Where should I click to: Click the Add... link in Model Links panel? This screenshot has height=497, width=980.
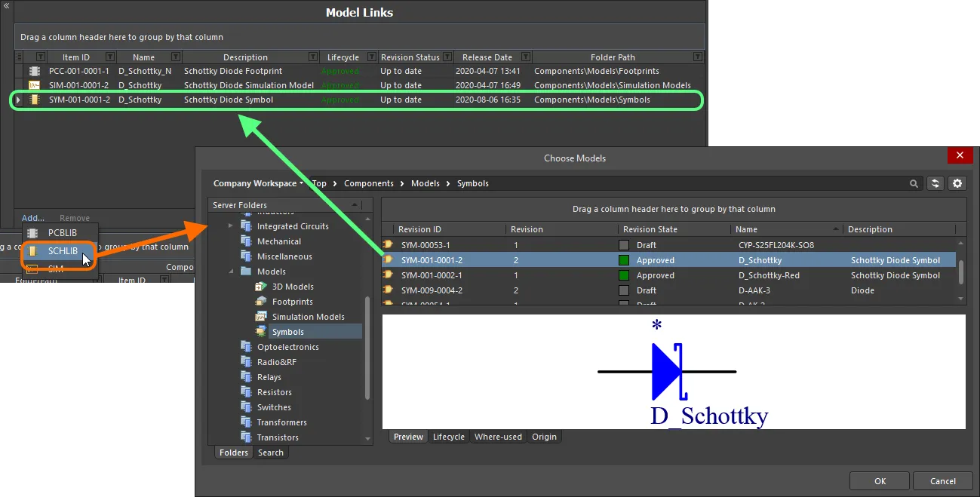point(32,218)
